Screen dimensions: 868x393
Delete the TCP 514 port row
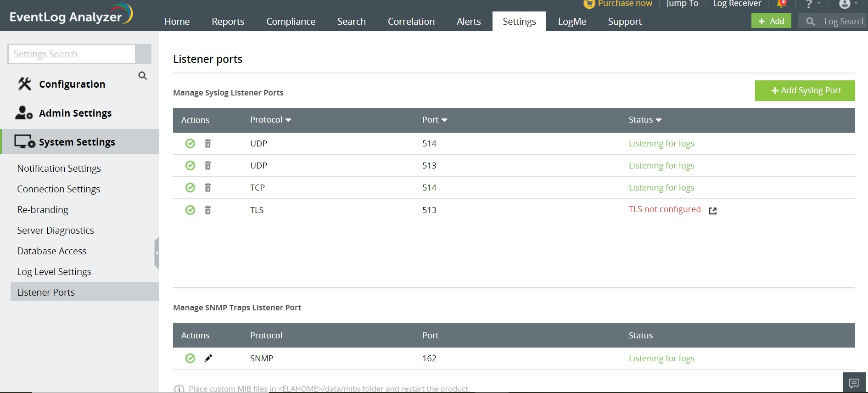[207, 188]
